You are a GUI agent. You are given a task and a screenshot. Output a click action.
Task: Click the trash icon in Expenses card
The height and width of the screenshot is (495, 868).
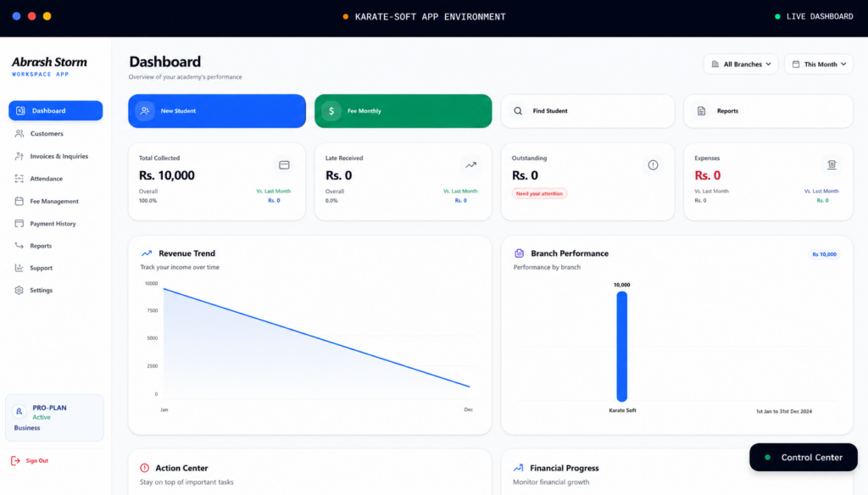click(x=832, y=164)
